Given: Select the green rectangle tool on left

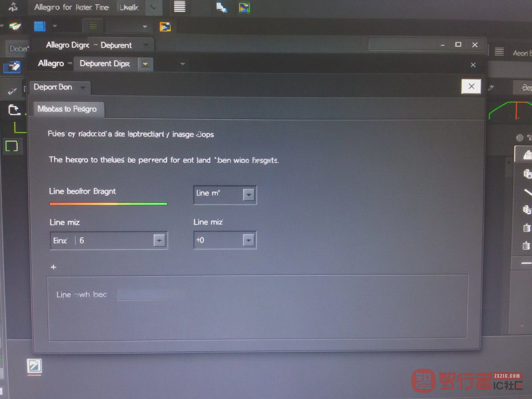Looking at the screenshot, I should pyautogui.click(x=12, y=146).
